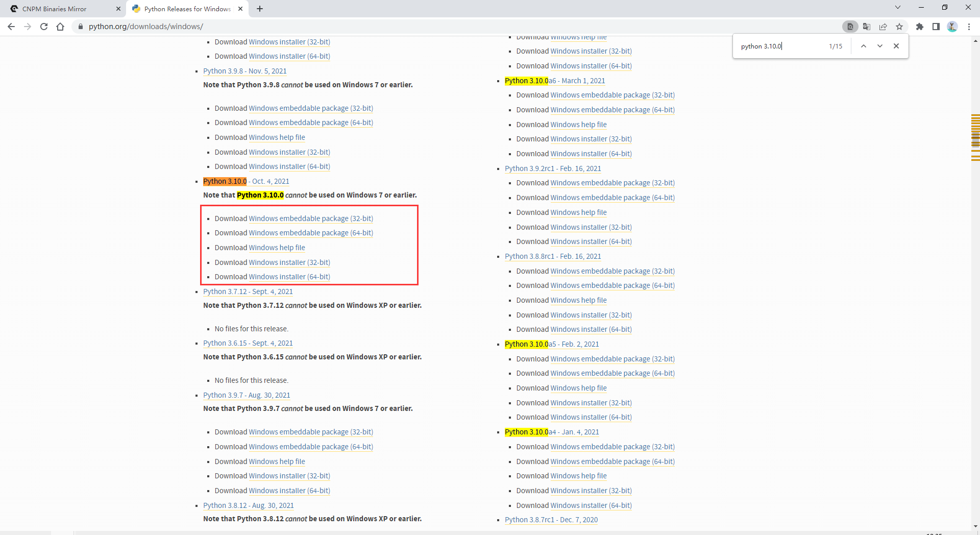The width and height of the screenshot is (980, 535).
Task: Open Python 3.9.7 - Aug. 30, 2021 release
Action: click(x=247, y=395)
